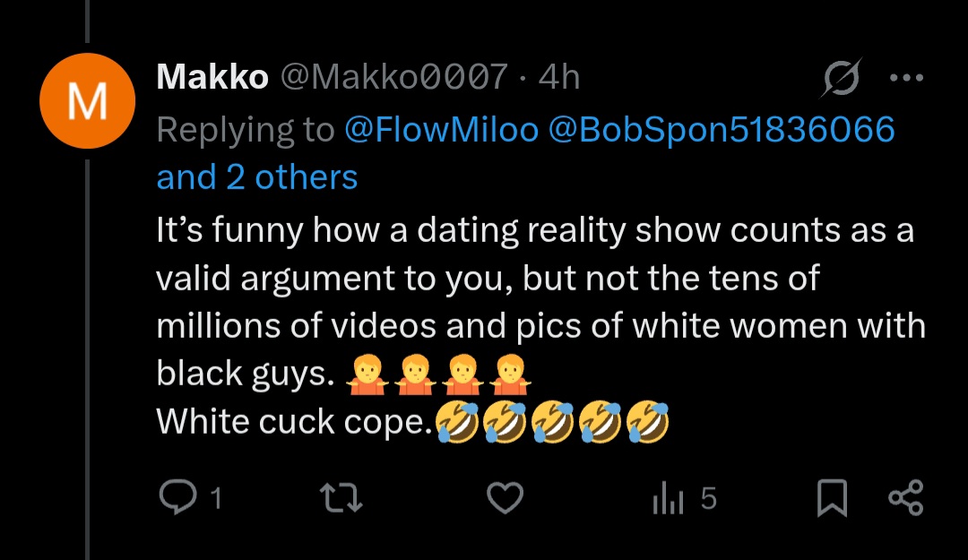Bookmark this tweet from Makko

832,499
